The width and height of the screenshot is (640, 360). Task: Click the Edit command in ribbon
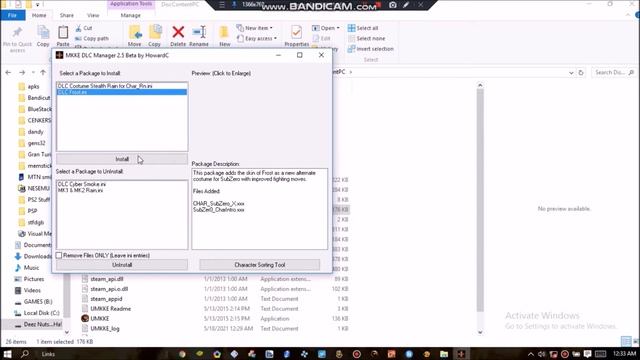click(x=322, y=38)
